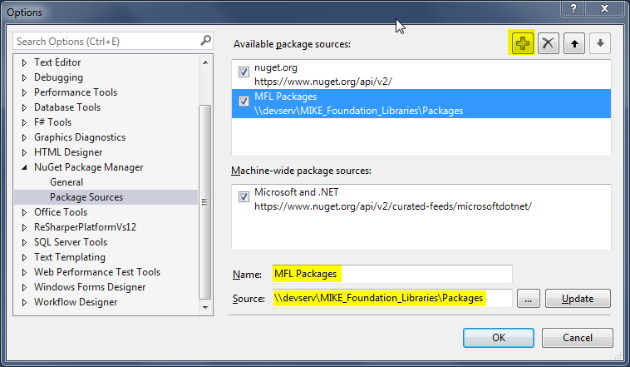Viewport: 630px width, 367px height.
Task: Select the NuGet Package Manager category
Action: [88, 167]
